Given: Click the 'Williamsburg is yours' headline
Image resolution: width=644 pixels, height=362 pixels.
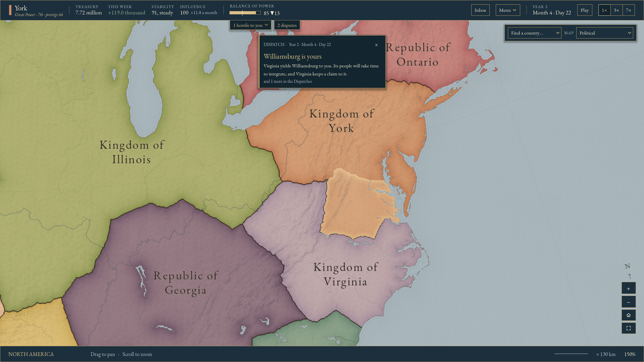Looking at the screenshot, I should (292, 56).
